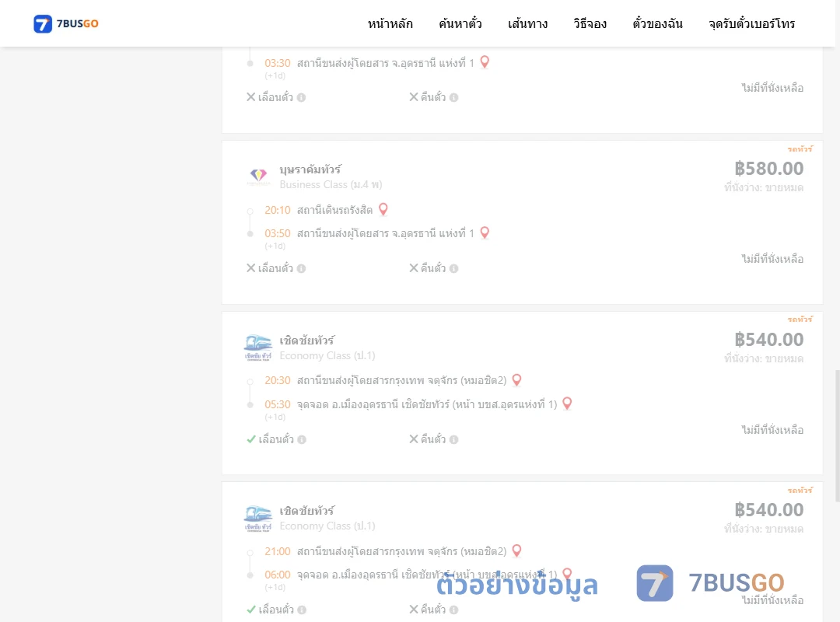Click เลื่อนตั๋ว info icon in 20:30 เชิดชัยทัวร์ card

pos(302,439)
